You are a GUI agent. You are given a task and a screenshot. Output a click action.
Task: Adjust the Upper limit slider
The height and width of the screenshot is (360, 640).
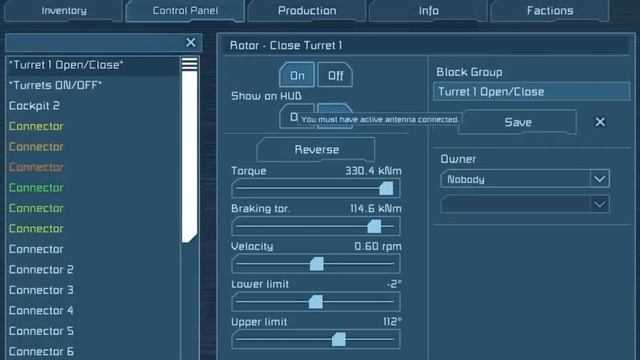(x=316, y=340)
